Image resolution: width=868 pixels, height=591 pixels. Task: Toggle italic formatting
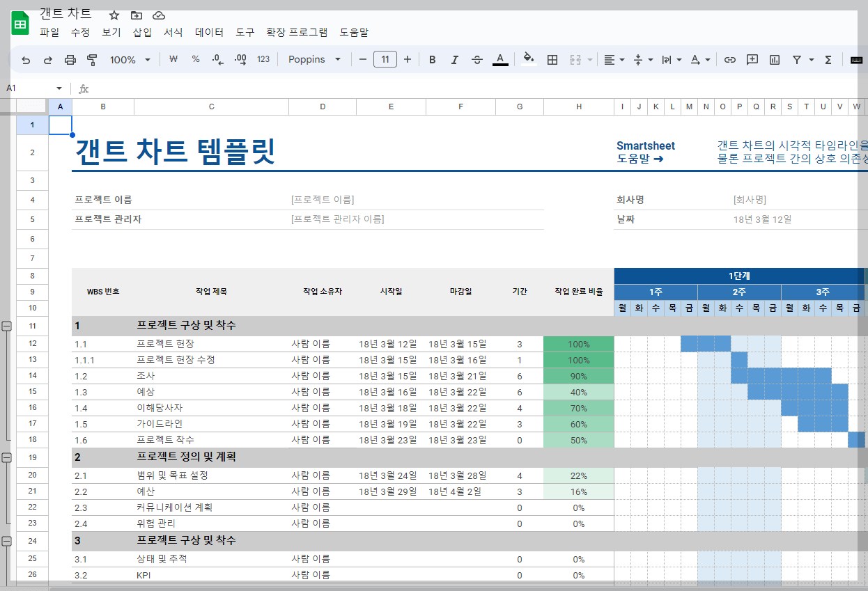pos(454,60)
